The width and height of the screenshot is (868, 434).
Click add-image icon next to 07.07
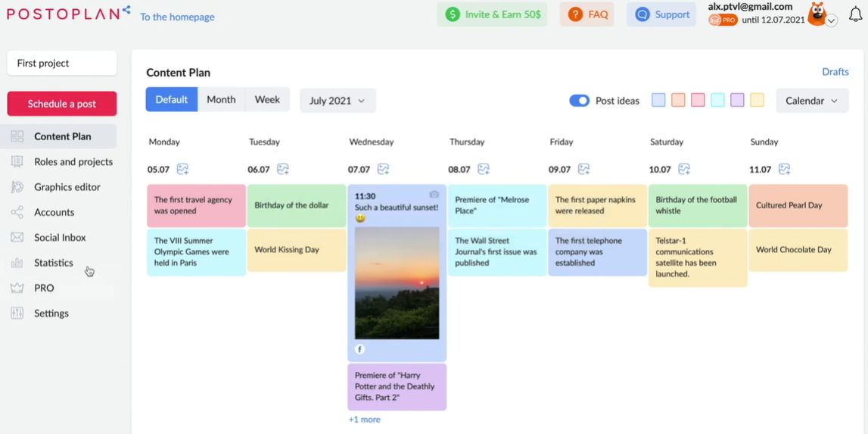[x=383, y=169]
